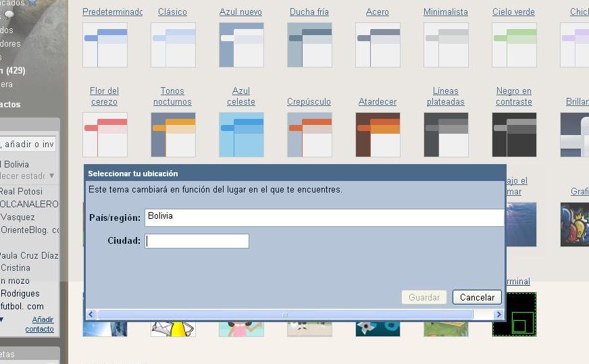Open the Clásico theme link
This screenshot has height=364, width=589.
(x=172, y=11)
